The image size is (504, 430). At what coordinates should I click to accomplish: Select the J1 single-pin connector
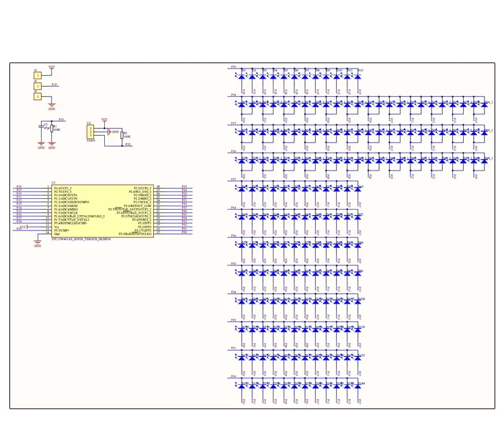tap(38, 75)
